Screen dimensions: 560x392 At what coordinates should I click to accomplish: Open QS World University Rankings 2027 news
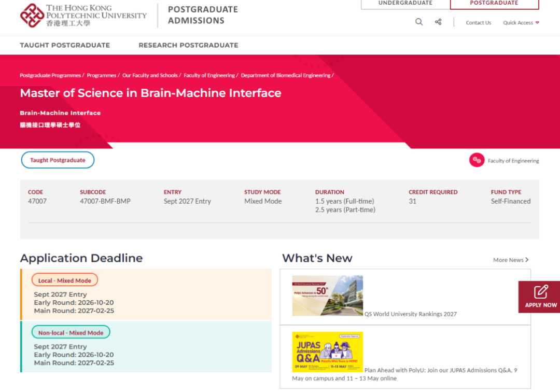tap(411, 314)
